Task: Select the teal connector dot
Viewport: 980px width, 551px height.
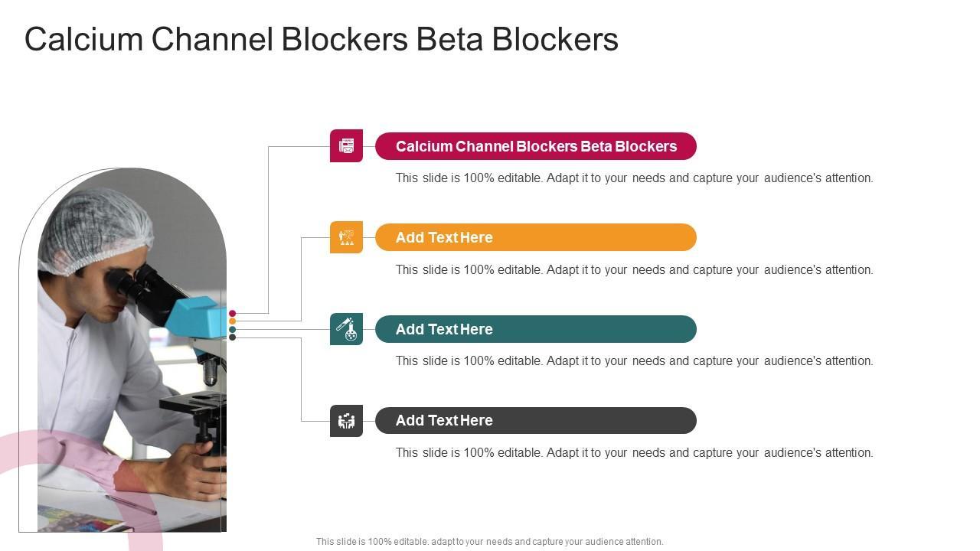Action: (232, 330)
